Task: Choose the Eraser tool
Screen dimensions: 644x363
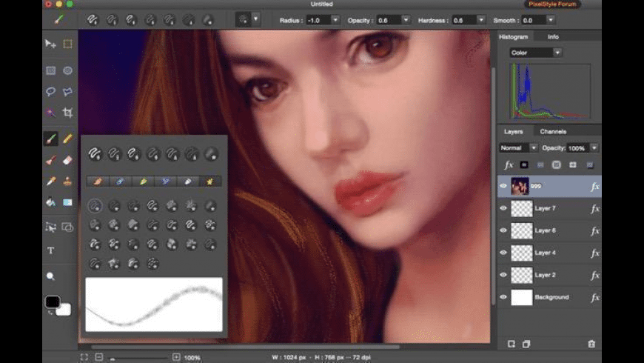Action: point(67,159)
